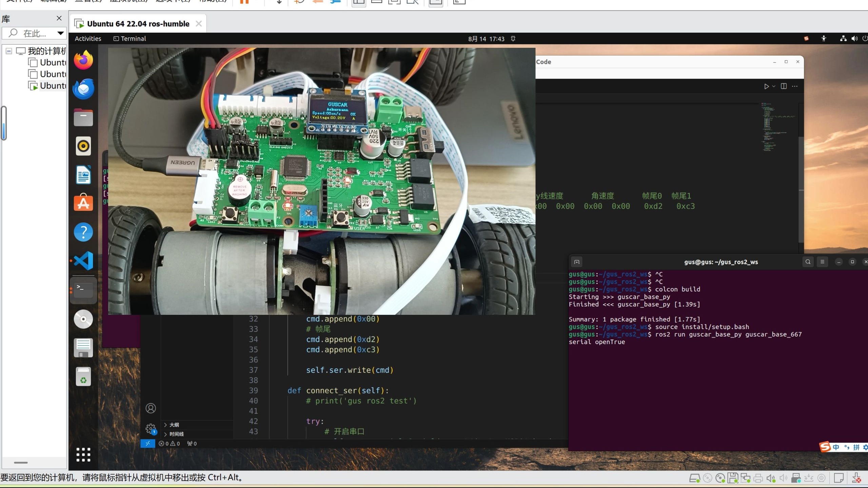This screenshot has height=488, width=868.
Task: Open VS Code Accounts icon
Action: click(x=151, y=408)
